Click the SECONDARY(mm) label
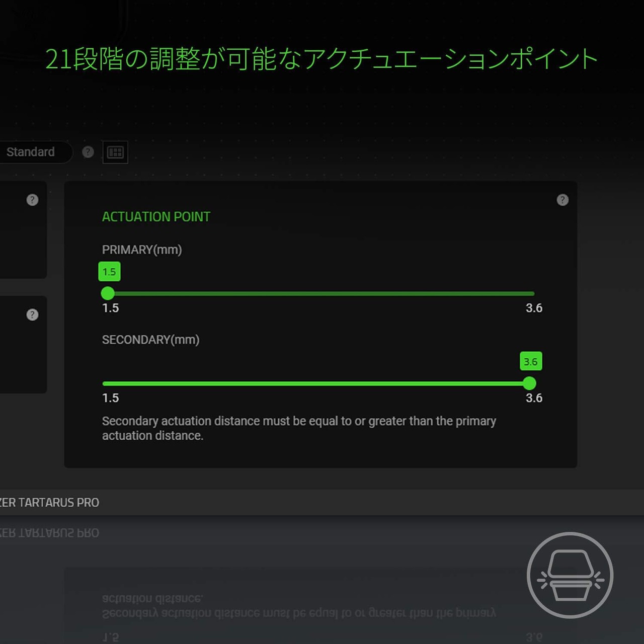Viewport: 644px width, 644px height. pyautogui.click(x=150, y=340)
